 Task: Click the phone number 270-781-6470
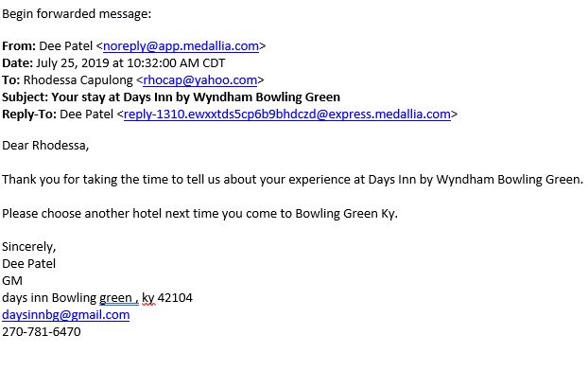click(42, 332)
